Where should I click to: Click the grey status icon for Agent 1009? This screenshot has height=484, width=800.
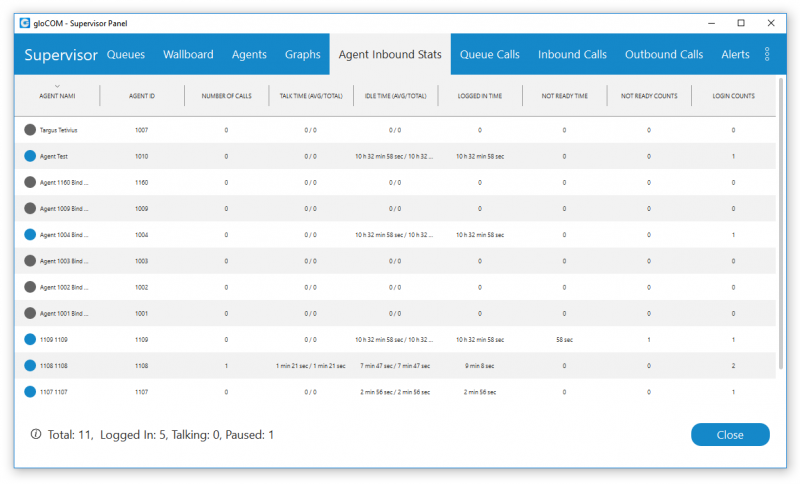[30, 209]
